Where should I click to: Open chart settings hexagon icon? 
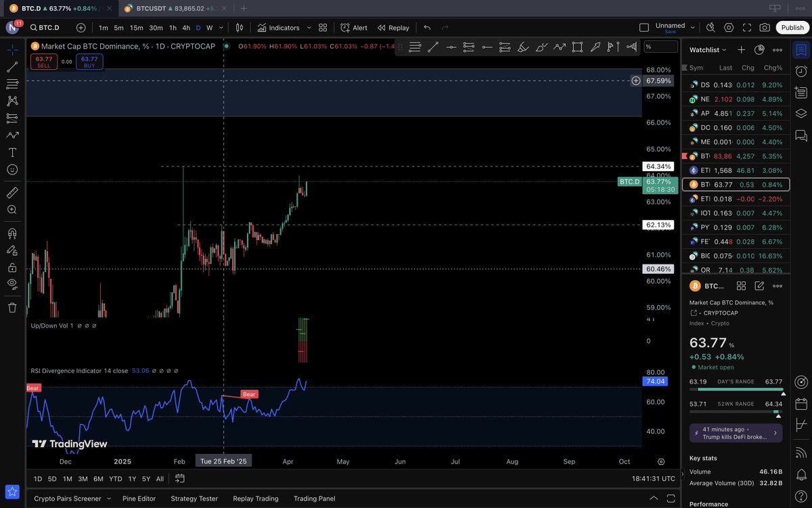729,28
